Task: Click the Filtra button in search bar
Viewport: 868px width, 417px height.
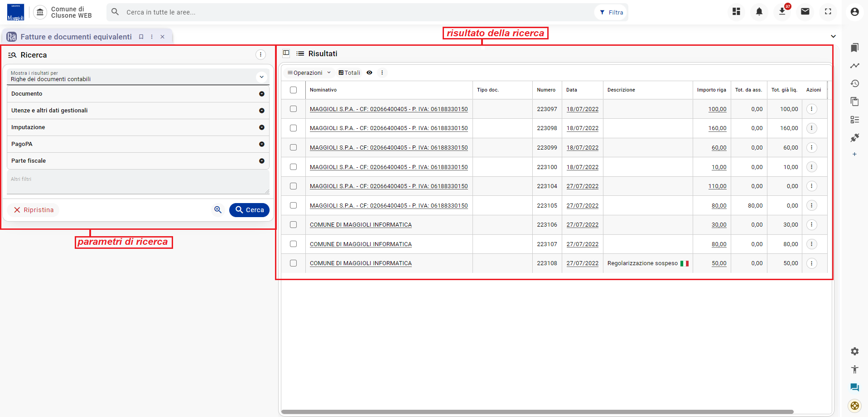Action: [x=611, y=12]
